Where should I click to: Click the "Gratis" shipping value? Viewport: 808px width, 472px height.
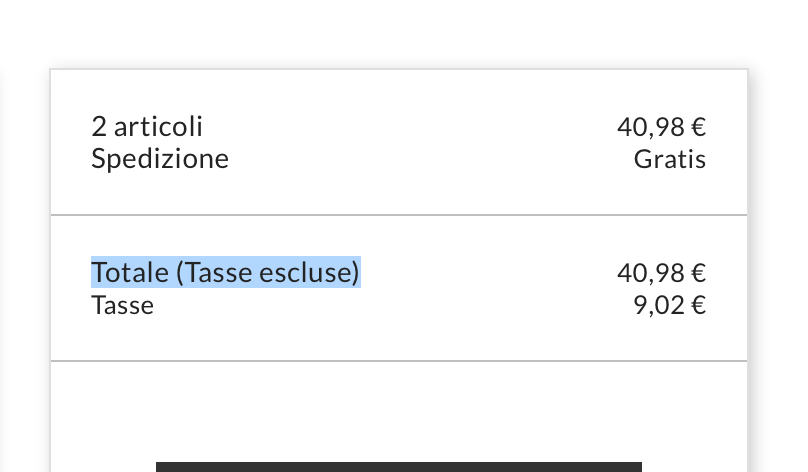[670, 159]
